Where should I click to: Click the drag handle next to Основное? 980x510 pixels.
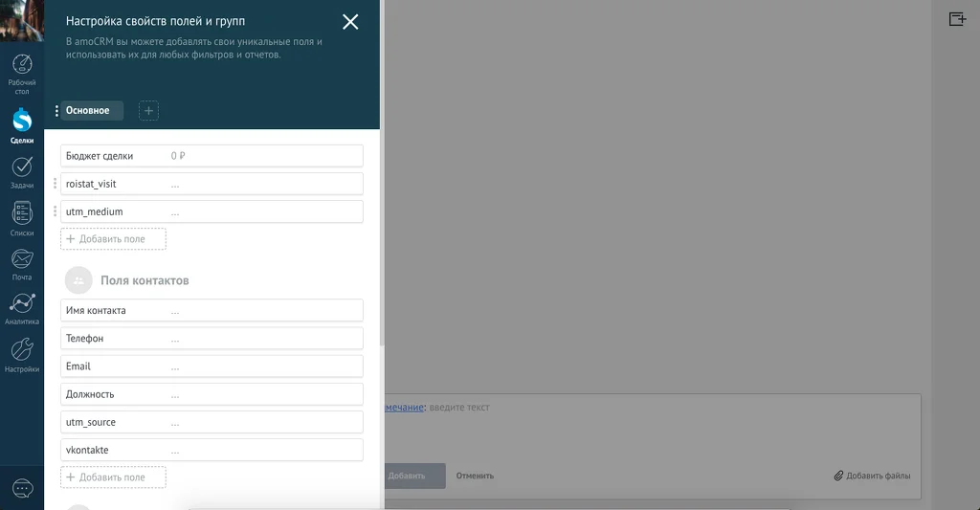[56, 111]
